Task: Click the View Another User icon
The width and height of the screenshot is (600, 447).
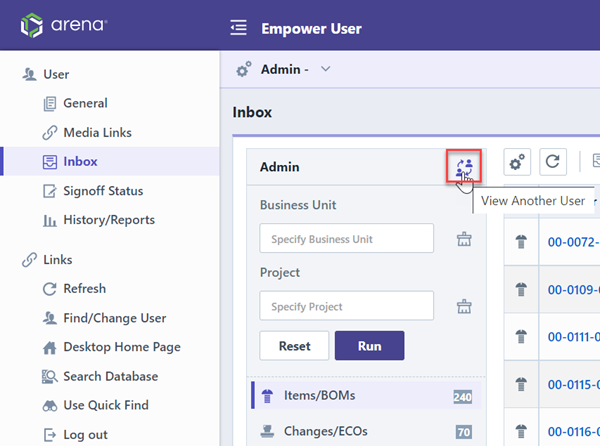Action: (x=464, y=166)
